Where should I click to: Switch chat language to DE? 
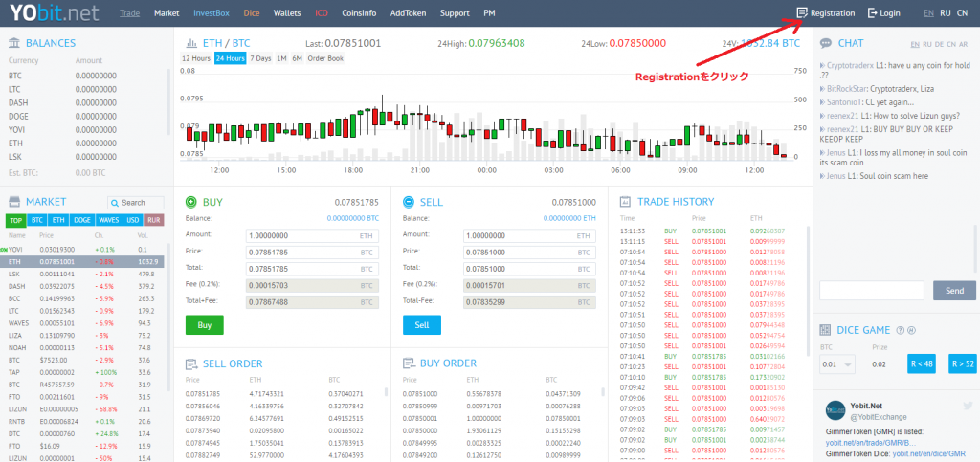pyautogui.click(x=940, y=44)
